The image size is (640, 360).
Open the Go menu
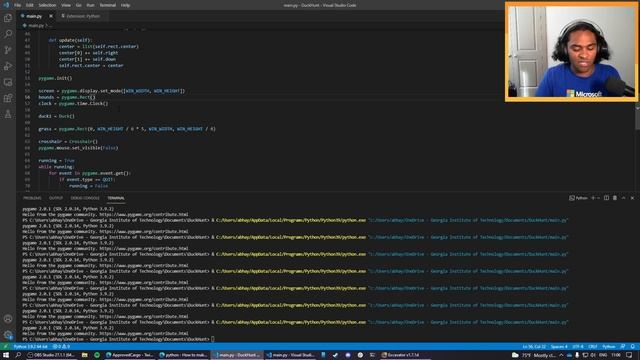click(78, 5)
